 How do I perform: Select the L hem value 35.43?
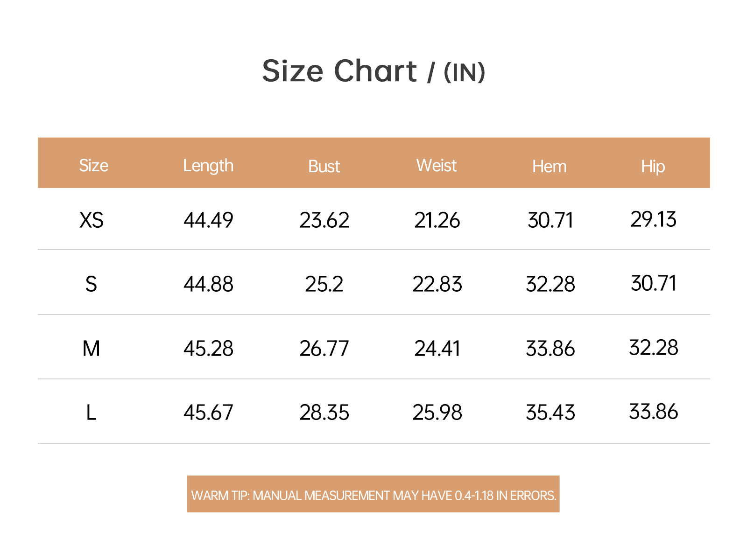pos(550,413)
